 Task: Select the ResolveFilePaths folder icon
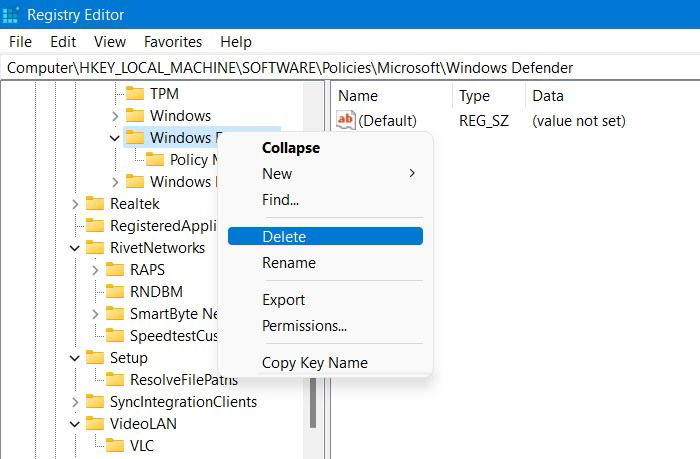click(x=115, y=380)
